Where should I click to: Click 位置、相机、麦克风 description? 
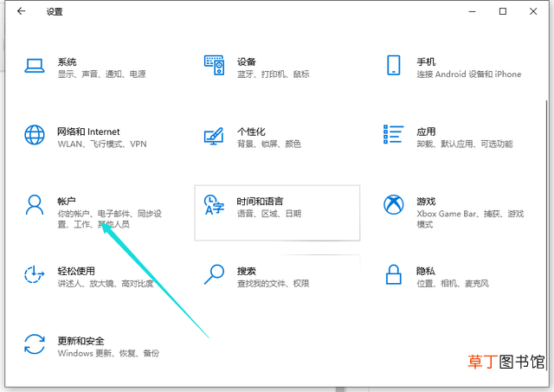click(x=453, y=283)
